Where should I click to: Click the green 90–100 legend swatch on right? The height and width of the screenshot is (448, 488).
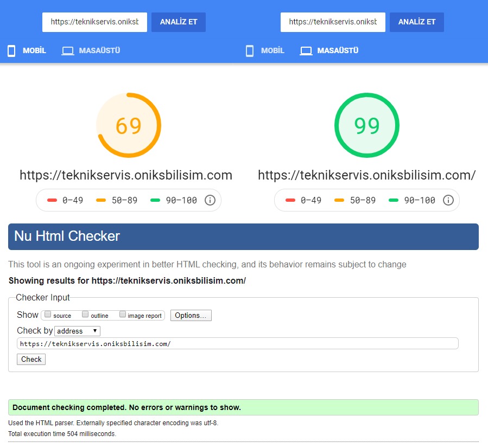[x=394, y=200]
